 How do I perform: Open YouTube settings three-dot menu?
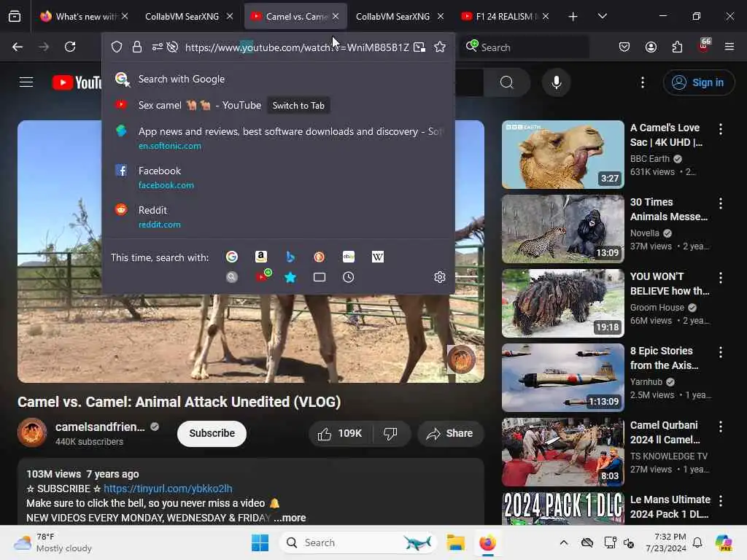tap(643, 82)
